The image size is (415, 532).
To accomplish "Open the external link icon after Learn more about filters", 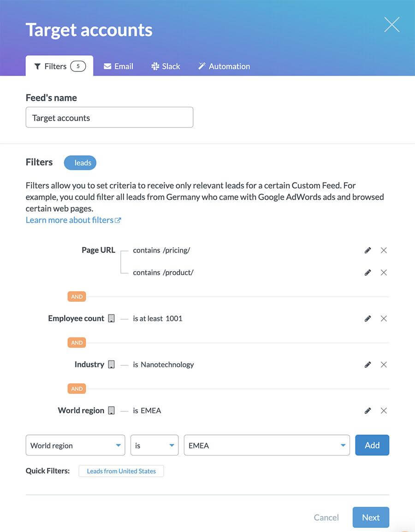I will (119, 220).
